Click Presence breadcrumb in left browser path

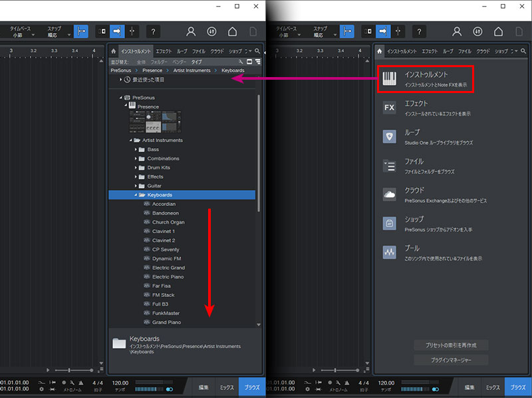pos(152,70)
